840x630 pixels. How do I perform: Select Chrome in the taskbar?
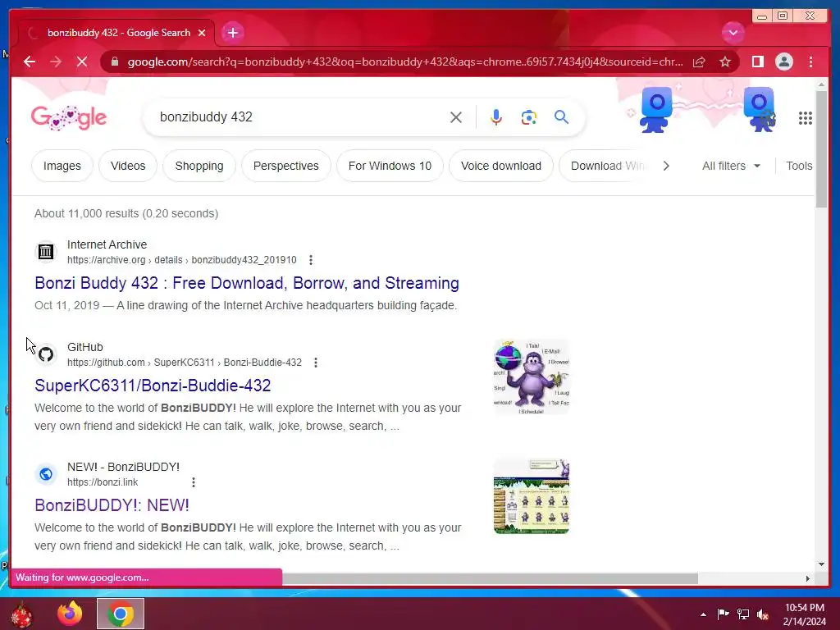(121, 614)
